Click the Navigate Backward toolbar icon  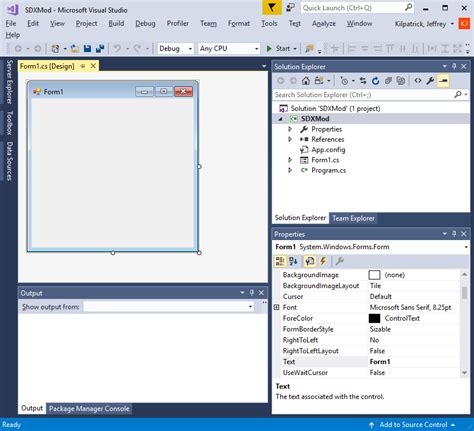tap(18, 49)
